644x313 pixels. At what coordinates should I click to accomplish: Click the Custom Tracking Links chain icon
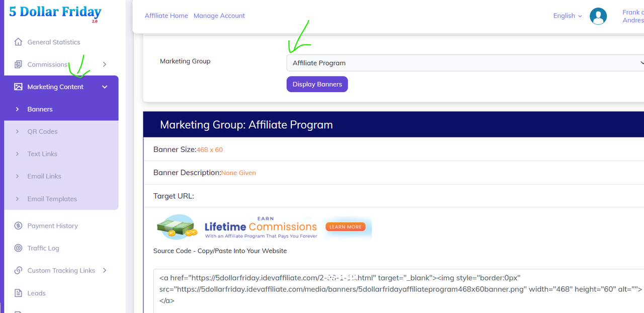click(x=18, y=270)
